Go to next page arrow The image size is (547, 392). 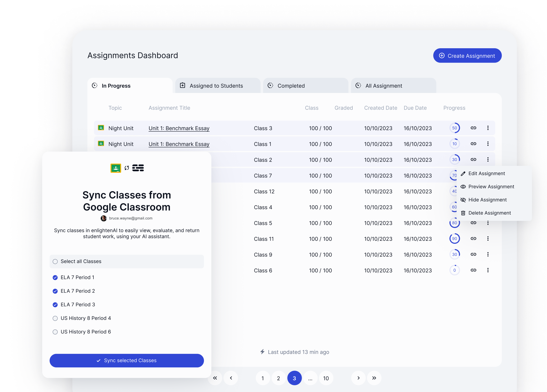point(358,378)
